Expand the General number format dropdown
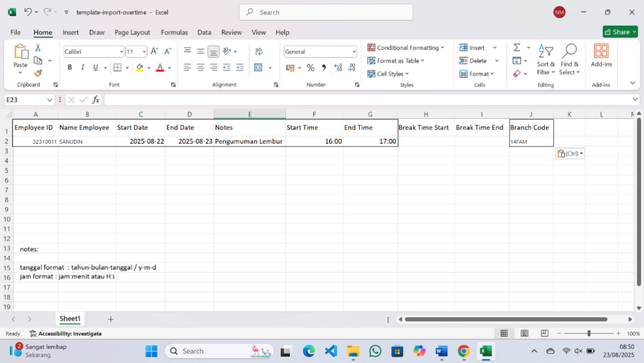 click(354, 52)
